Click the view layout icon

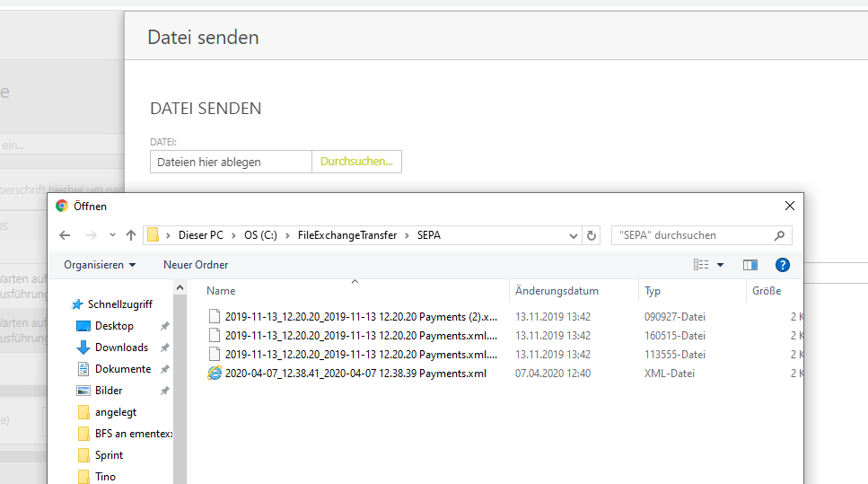701,265
